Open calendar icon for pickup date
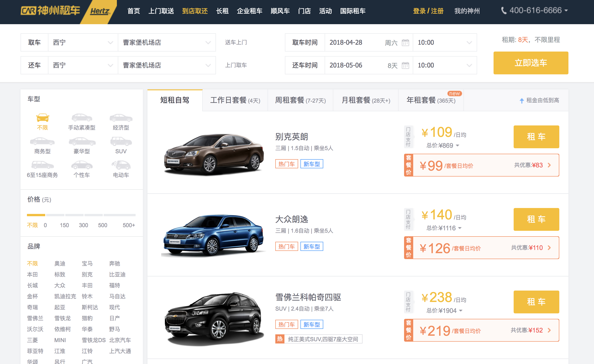This screenshot has width=594, height=364. point(405,43)
